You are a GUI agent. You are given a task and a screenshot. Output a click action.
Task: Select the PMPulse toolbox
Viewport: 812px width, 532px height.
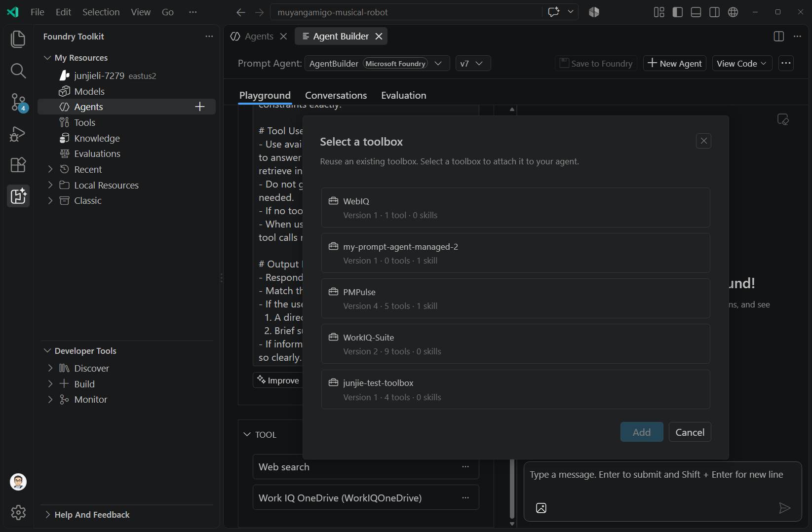point(515,298)
